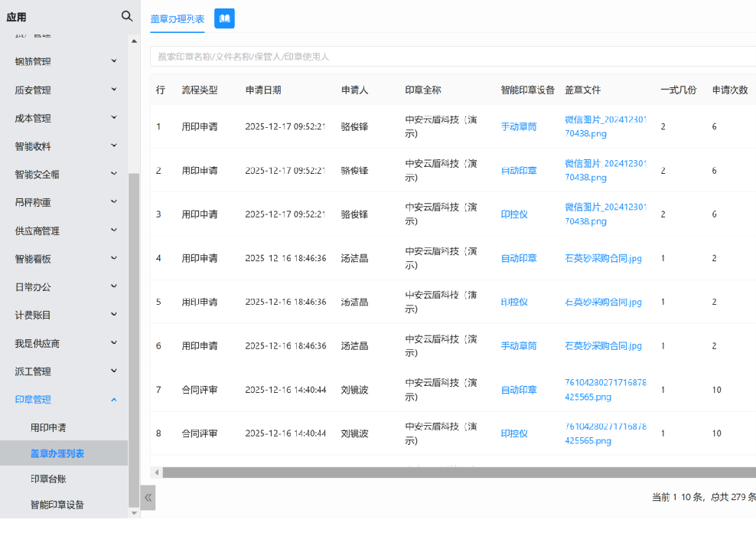Expand the 质安管理 menu

(64, 90)
